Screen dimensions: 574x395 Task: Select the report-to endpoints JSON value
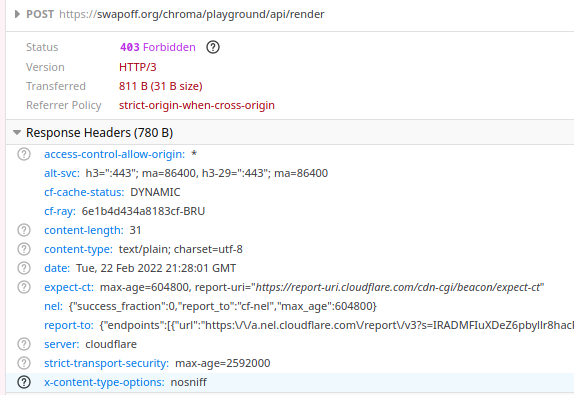point(337,325)
